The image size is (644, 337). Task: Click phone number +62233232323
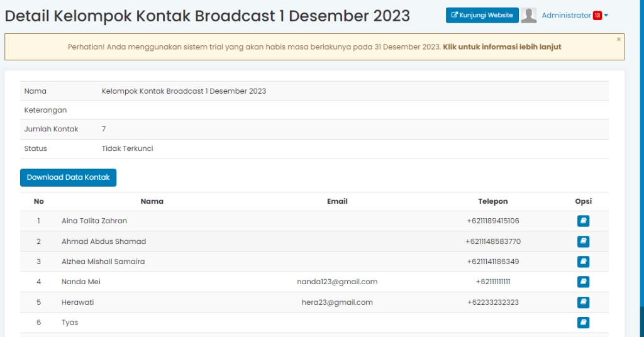point(493,302)
